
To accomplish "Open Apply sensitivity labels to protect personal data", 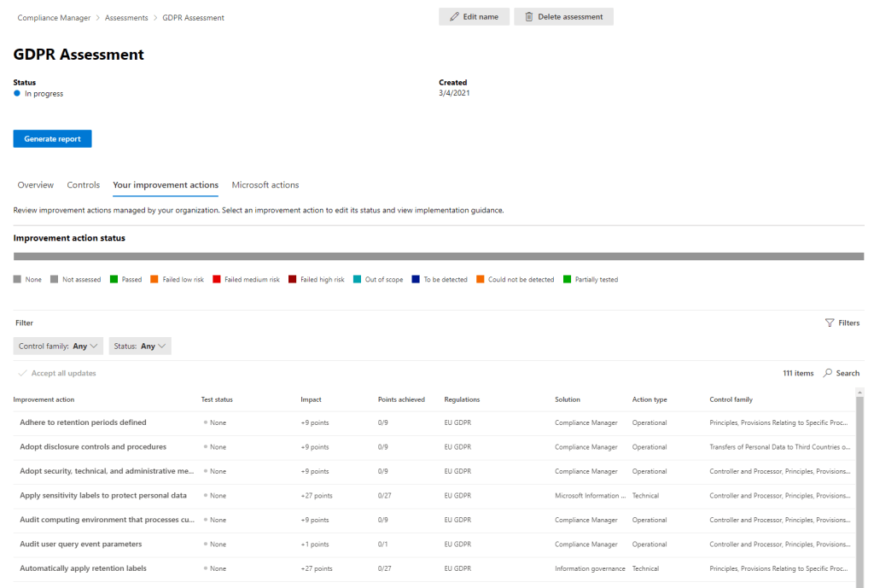I will [x=102, y=496].
